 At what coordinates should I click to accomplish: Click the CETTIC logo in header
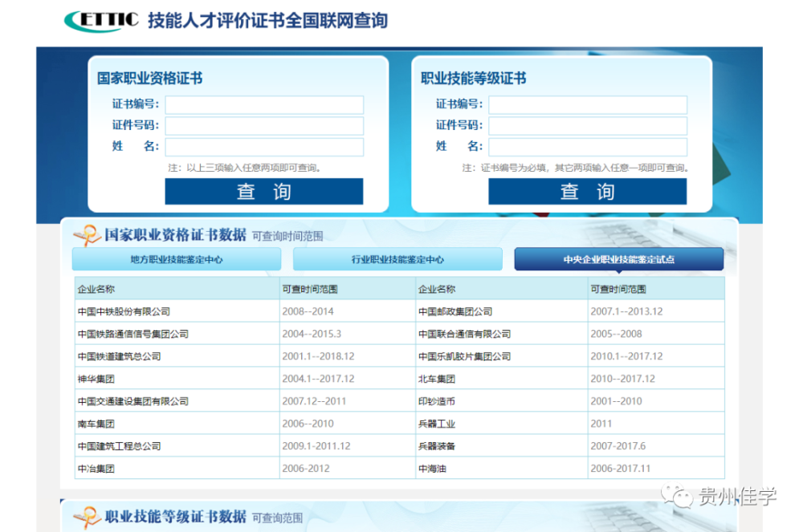pyautogui.click(x=101, y=21)
